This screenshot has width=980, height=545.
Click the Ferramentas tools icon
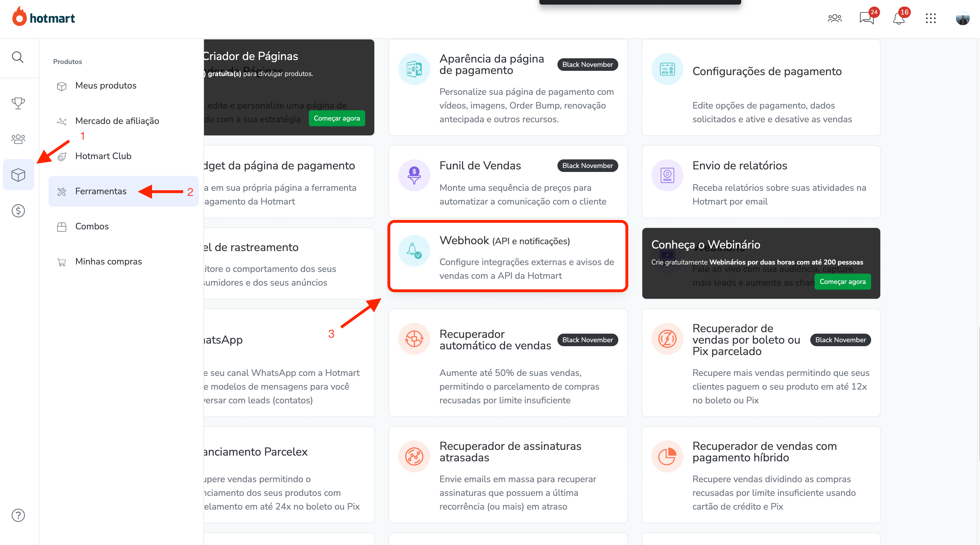coord(62,192)
